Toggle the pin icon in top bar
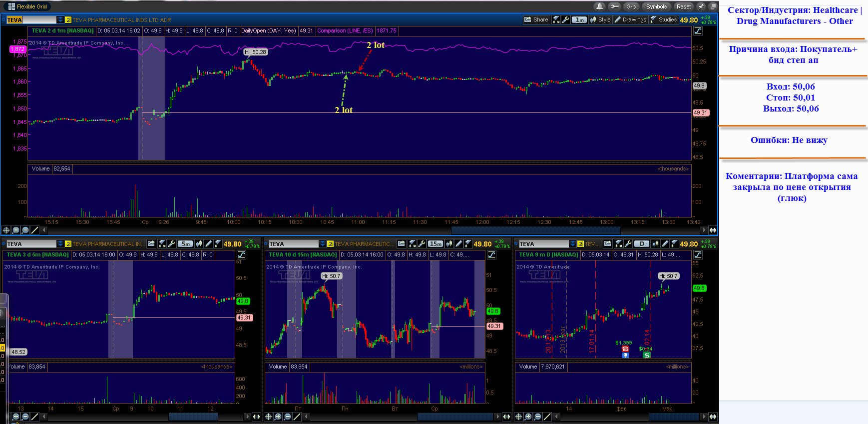Screen dimensions: 868x424 click(701, 6)
